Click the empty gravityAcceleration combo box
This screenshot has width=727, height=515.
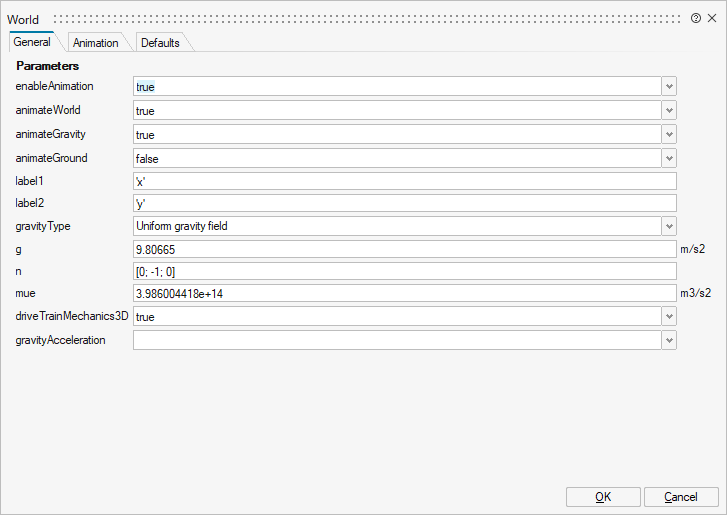(x=397, y=340)
